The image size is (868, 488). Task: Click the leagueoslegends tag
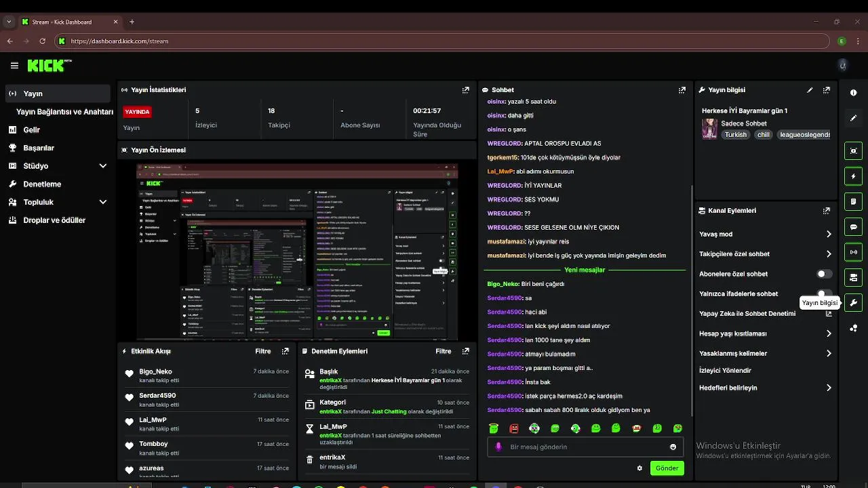point(804,134)
